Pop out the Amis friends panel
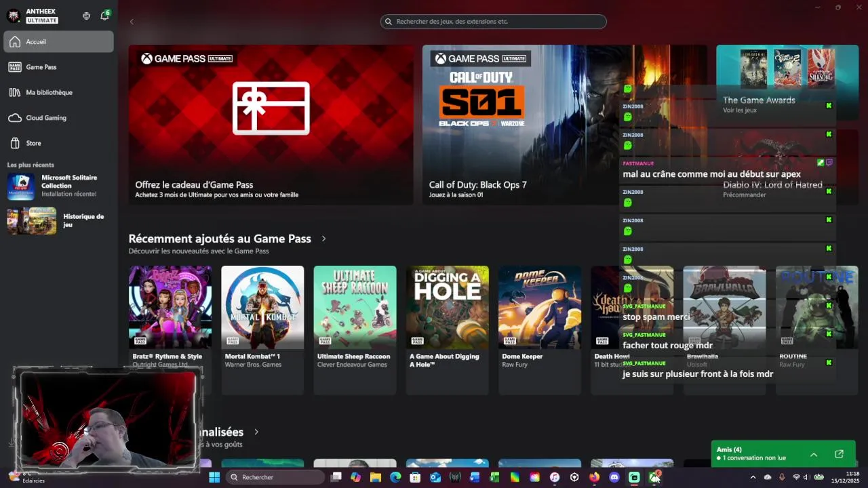 tap(839, 454)
